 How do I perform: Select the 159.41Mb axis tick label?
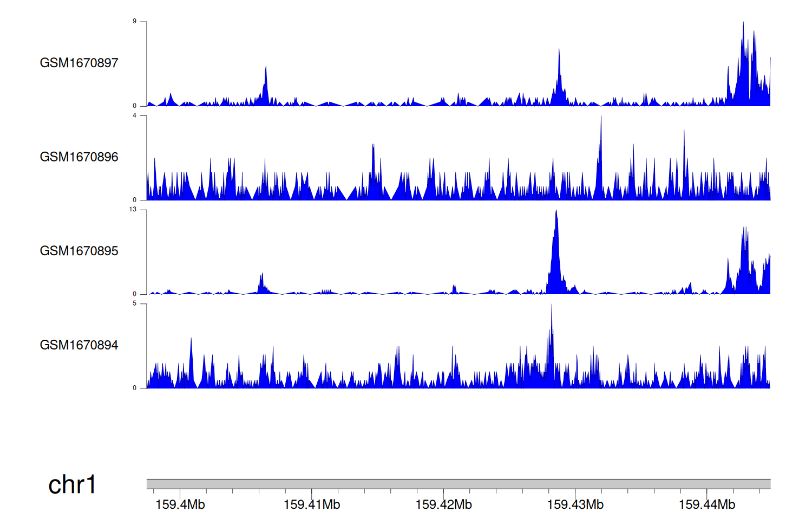312,504
